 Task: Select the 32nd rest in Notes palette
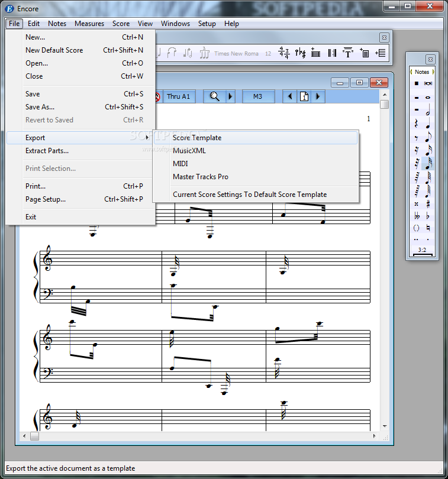point(416,163)
